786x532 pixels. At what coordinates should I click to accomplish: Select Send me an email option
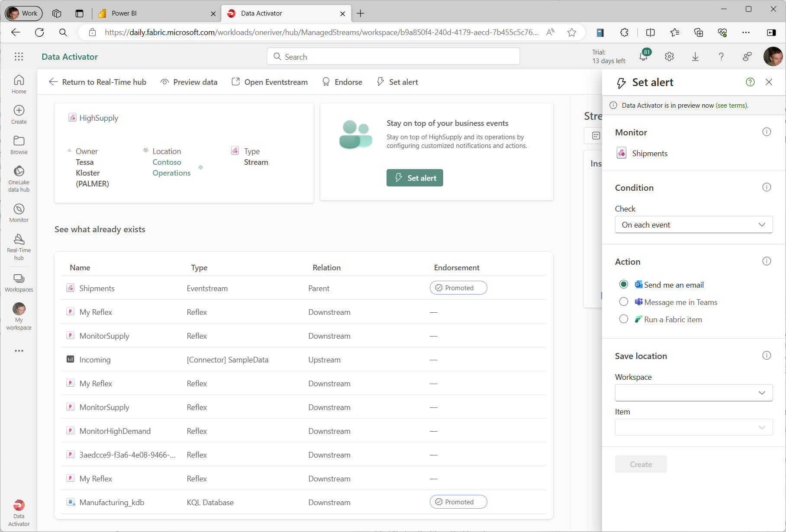pos(624,284)
